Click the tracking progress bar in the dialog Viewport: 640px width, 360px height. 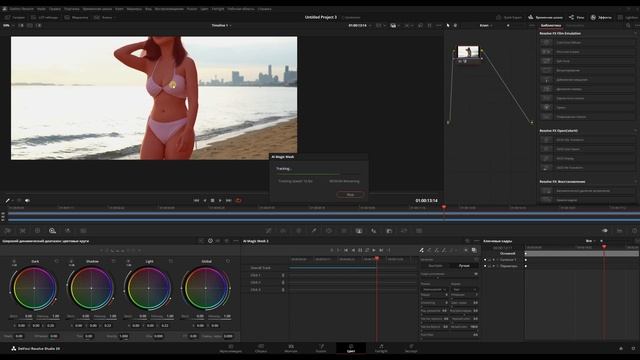(x=318, y=174)
